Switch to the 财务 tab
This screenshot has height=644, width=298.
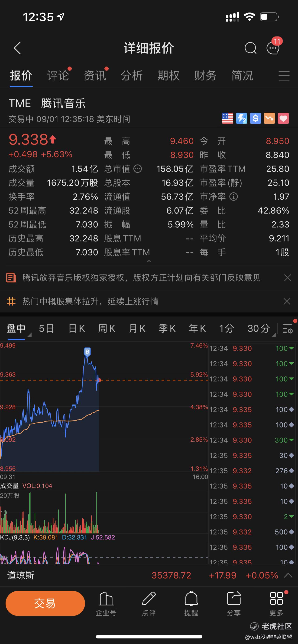point(205,76)
